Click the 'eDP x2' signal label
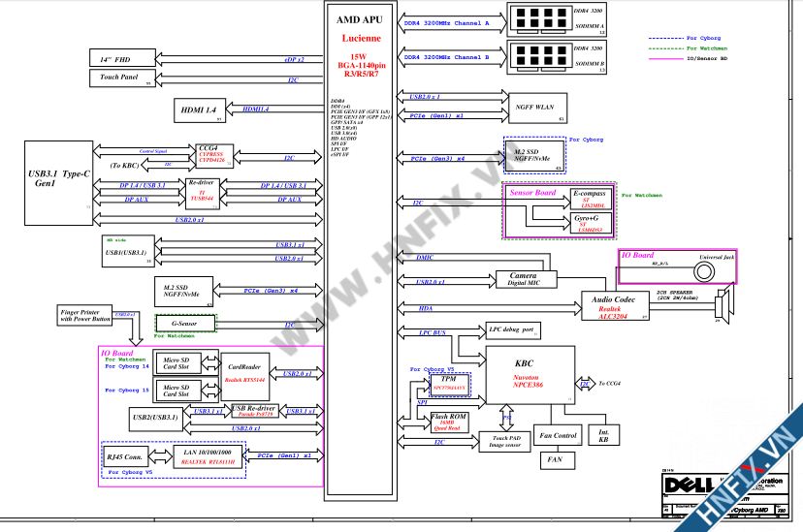Screen dimensions: 803x532 pyautogui.click(x=294, y=60)
